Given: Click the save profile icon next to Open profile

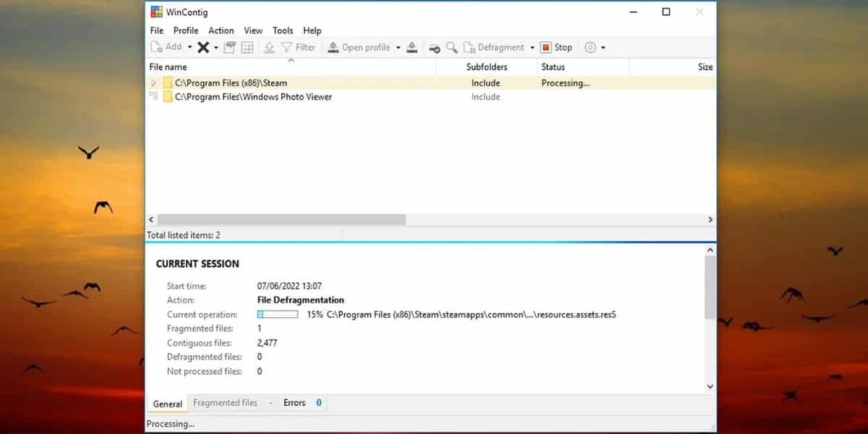Looking at the screenshot, I should [412, 47].
